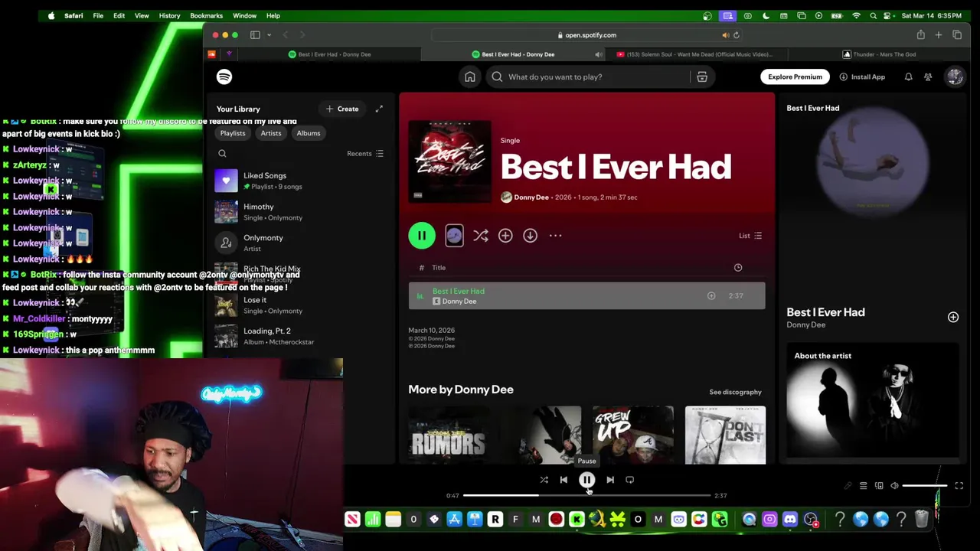Toggle shuffle beside album play button
Screen dimensions: 980x551
point(480,236)
